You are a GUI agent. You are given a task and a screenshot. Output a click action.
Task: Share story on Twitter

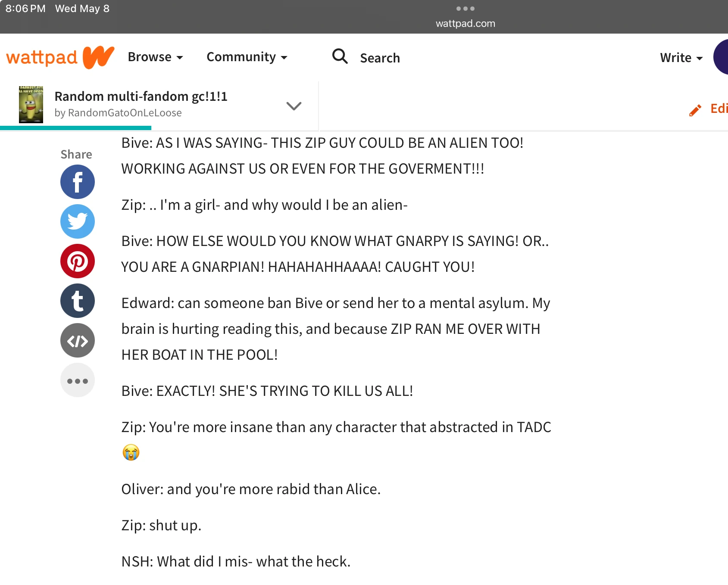[x=78, y=221]
